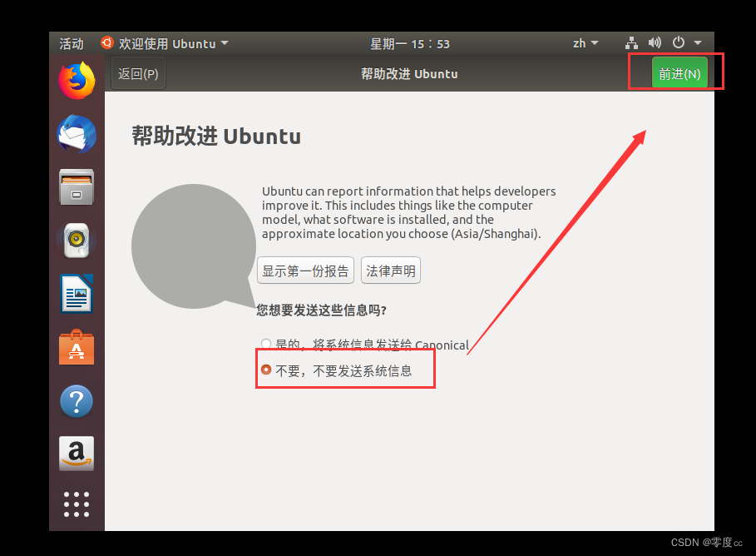This screenshot has height=556, width=756.
Task: Open the clock showing 星期一 15:53
Action: click(x=410, y=42)
